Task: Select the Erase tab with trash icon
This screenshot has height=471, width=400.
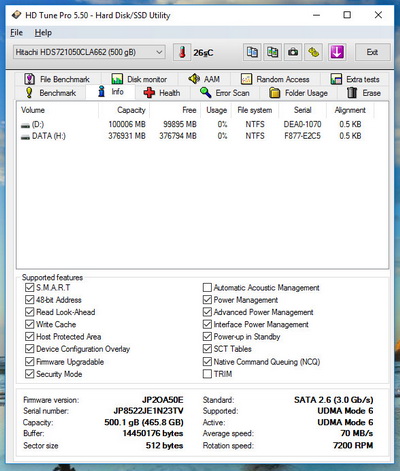Action: (364, 93)
